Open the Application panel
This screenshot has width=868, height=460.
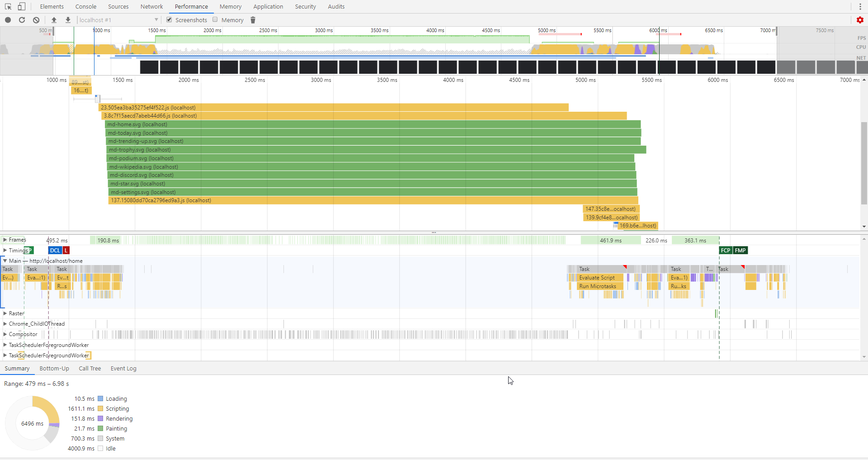tap(268, 6)
